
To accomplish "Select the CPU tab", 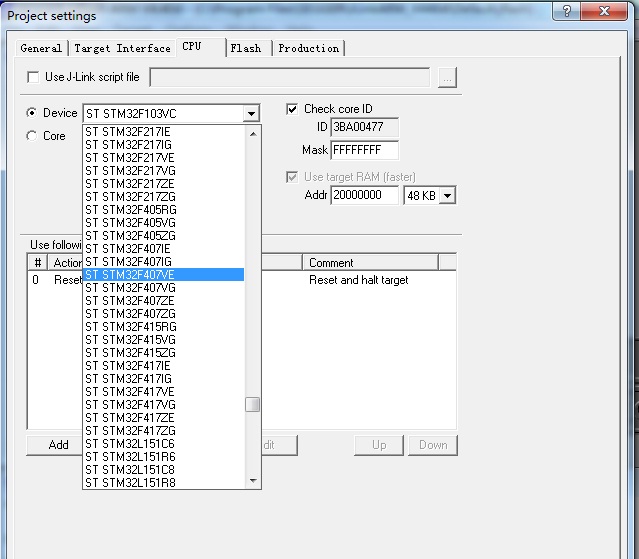I will (x=201, y=47).
